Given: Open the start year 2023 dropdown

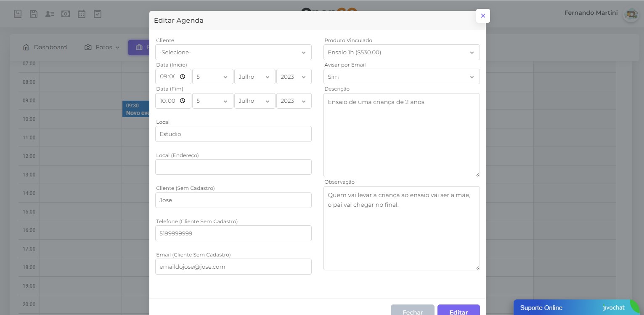Looking at the screenshot, I should tap(294, 77).
